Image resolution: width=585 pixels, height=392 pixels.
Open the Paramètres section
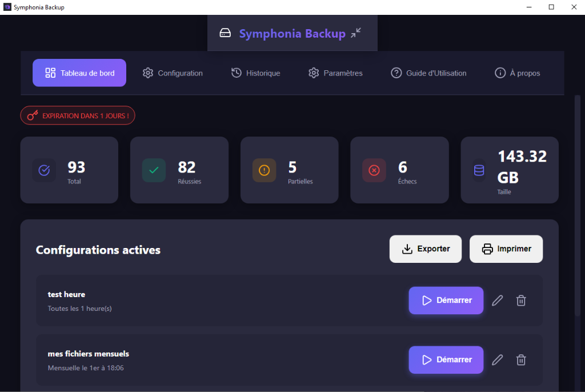click(335, 73)
